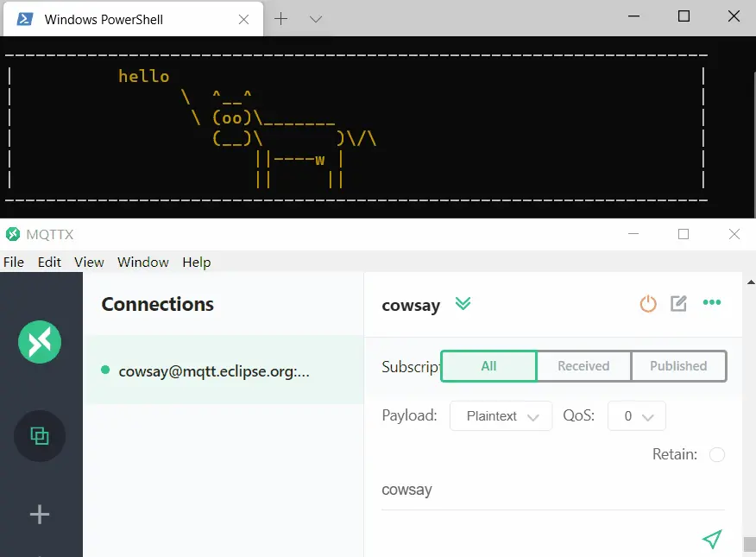Click the hello text in the terminal
The image size is (756, 557).
point(143,76)
